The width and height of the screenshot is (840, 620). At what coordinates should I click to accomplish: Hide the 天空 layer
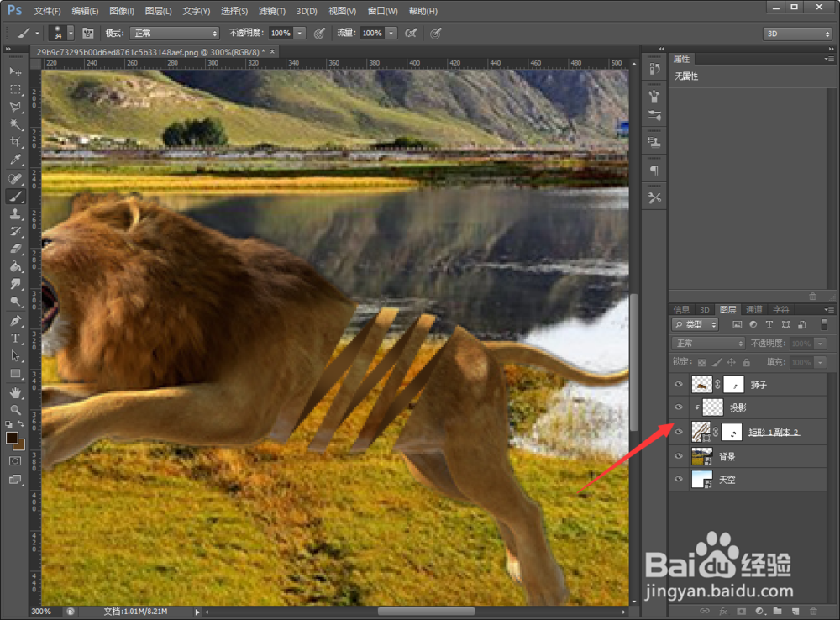pyautogui.click(x=679, y=479)
